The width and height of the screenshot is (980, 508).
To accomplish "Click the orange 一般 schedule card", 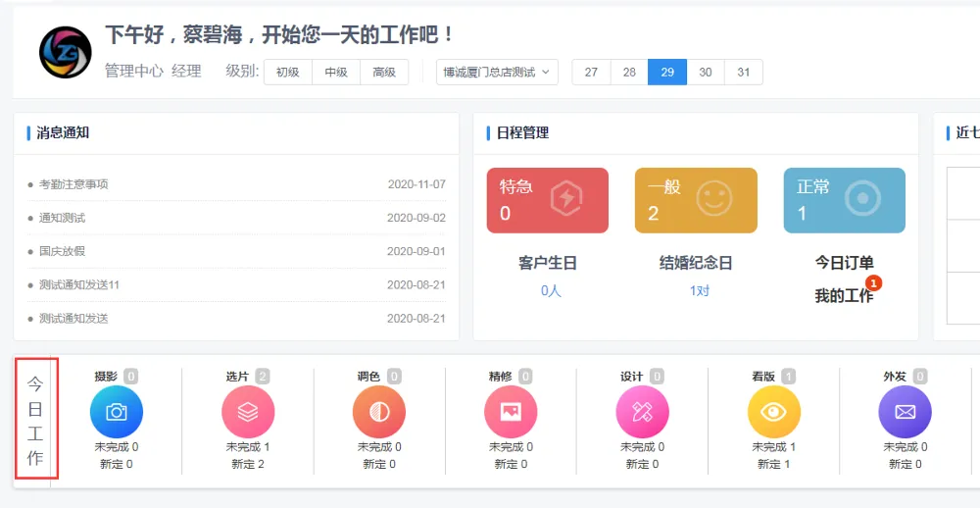I will pyautogui.click(x=696, y=200).
